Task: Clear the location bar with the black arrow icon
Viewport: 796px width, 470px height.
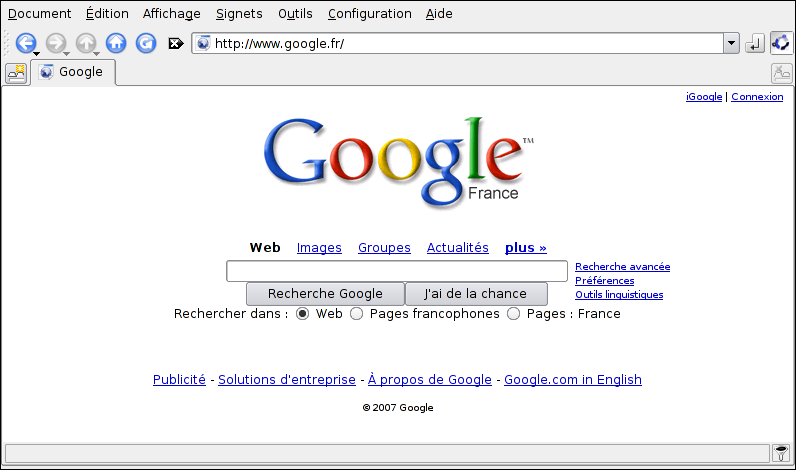Action: 176,43
